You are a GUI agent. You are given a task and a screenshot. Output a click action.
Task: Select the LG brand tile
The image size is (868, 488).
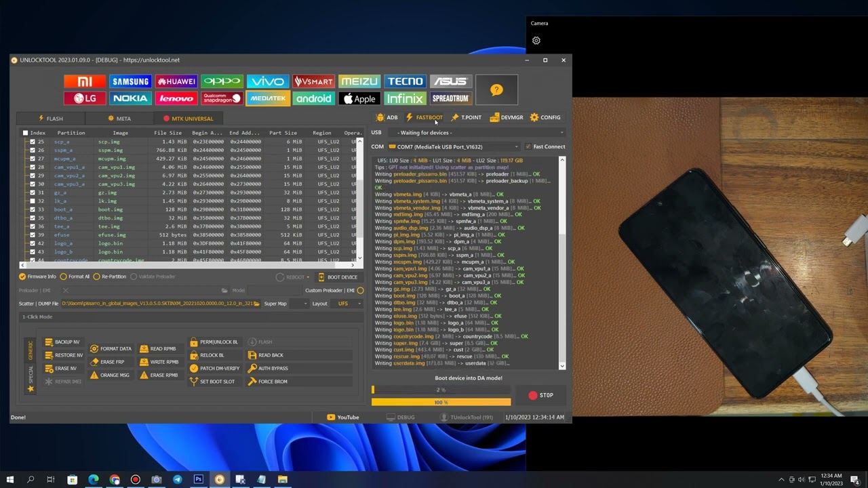pyautogui.click(x=85, y=98)
